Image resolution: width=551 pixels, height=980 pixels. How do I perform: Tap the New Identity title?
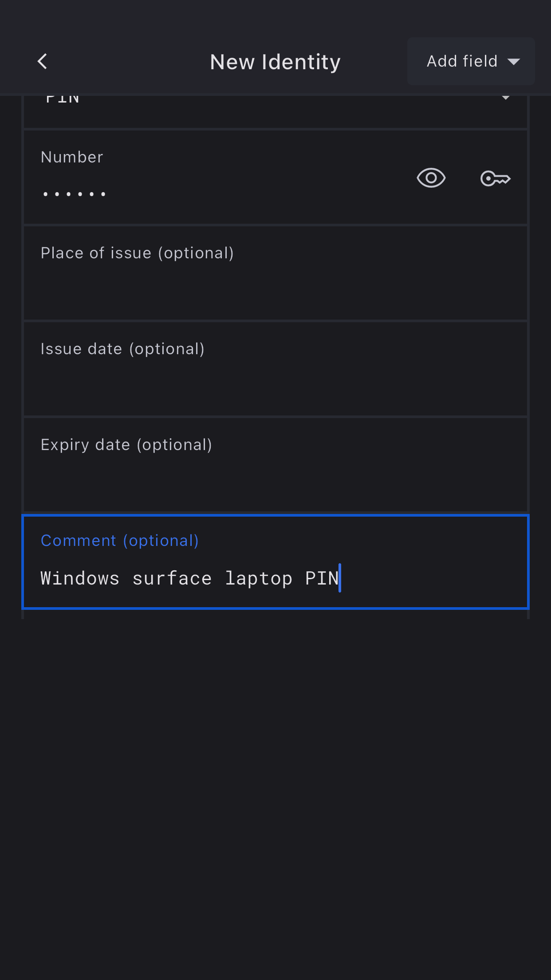click(x=275, y=62)
